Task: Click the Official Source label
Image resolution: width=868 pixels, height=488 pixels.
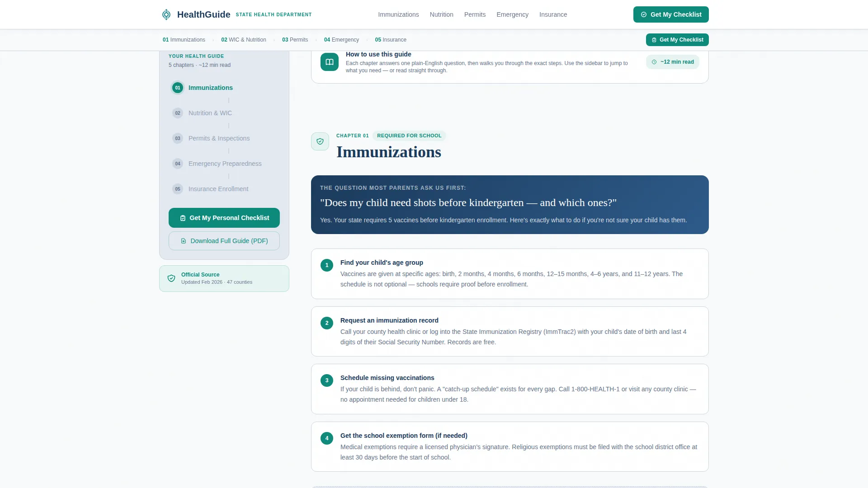Action: (200, 275)
